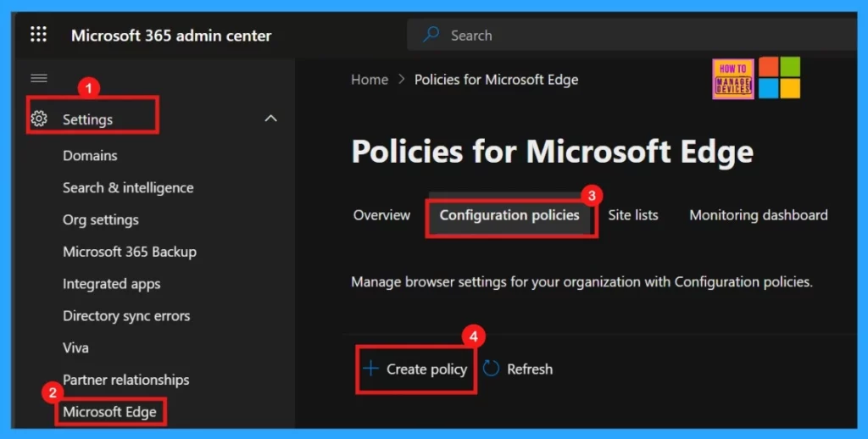Open Integrated apps
Screen dimensions: 868x439
coord(111,284)
